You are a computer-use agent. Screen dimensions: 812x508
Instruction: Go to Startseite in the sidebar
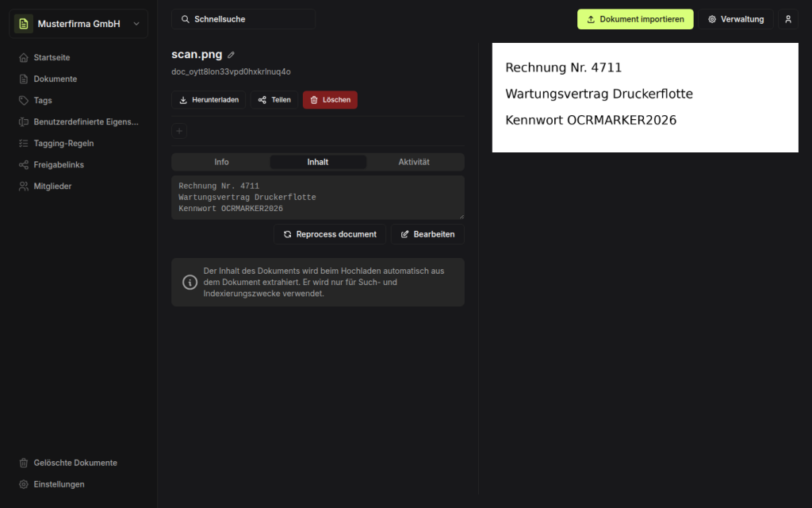(79, 57)
